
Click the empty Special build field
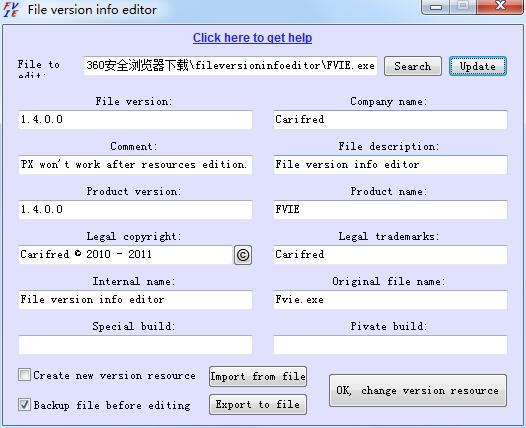[135, 344]
